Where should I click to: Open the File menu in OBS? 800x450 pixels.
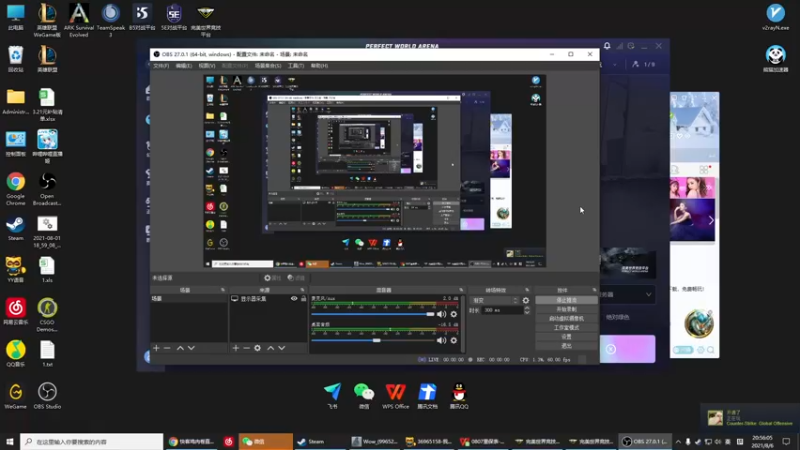click(x=161, y=66)
